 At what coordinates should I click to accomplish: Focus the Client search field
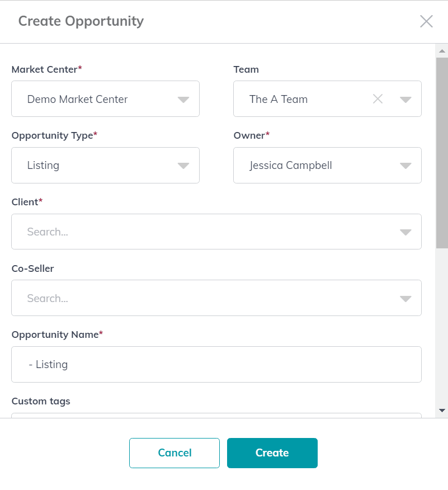[216, 232]
